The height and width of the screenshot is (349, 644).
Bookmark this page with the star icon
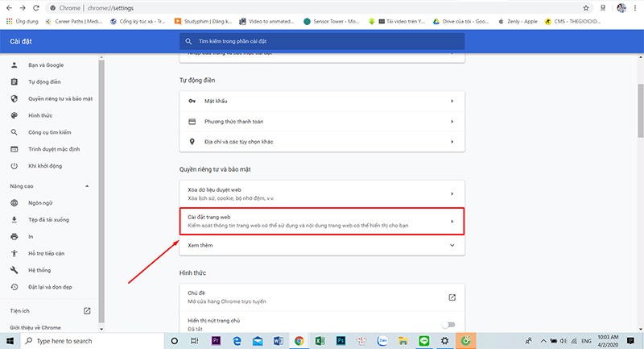click(586, 8)
